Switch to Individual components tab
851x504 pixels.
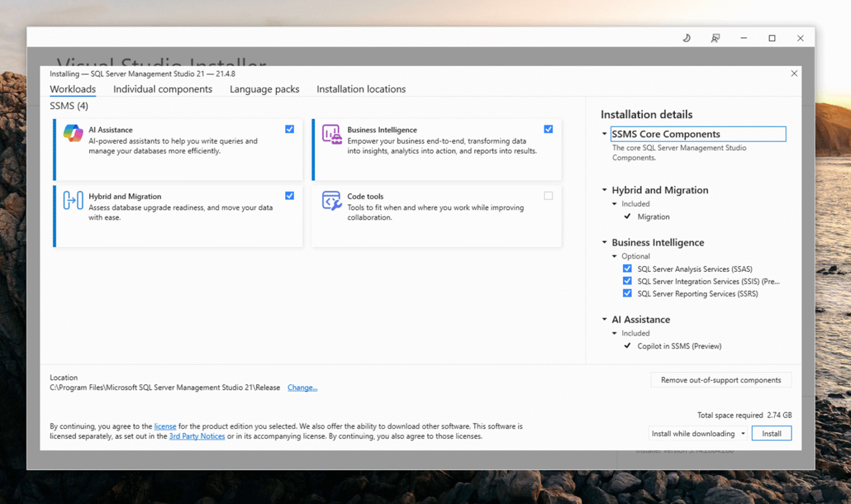(163, 89)
